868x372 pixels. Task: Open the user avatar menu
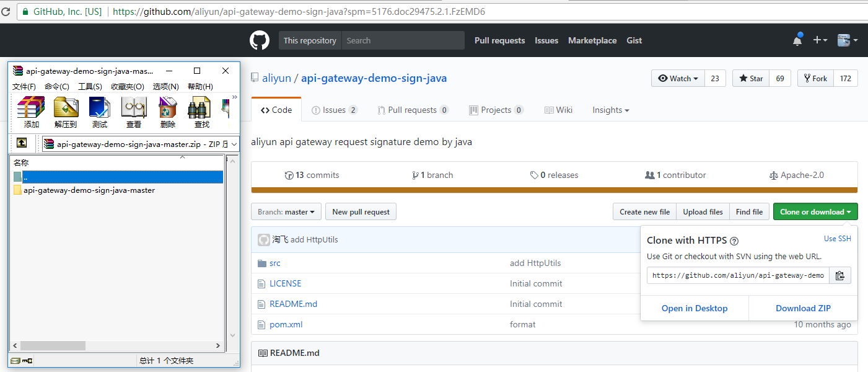click(847, 40)
